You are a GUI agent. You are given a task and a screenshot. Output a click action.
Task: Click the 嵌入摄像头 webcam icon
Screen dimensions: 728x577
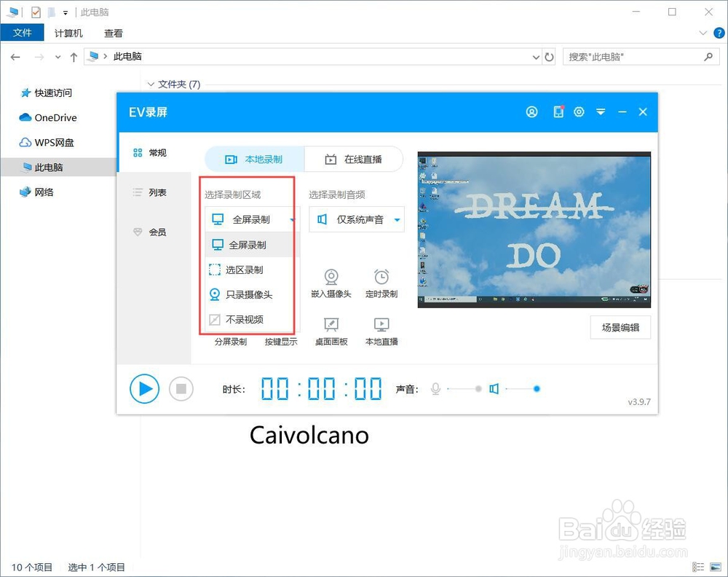331,277
